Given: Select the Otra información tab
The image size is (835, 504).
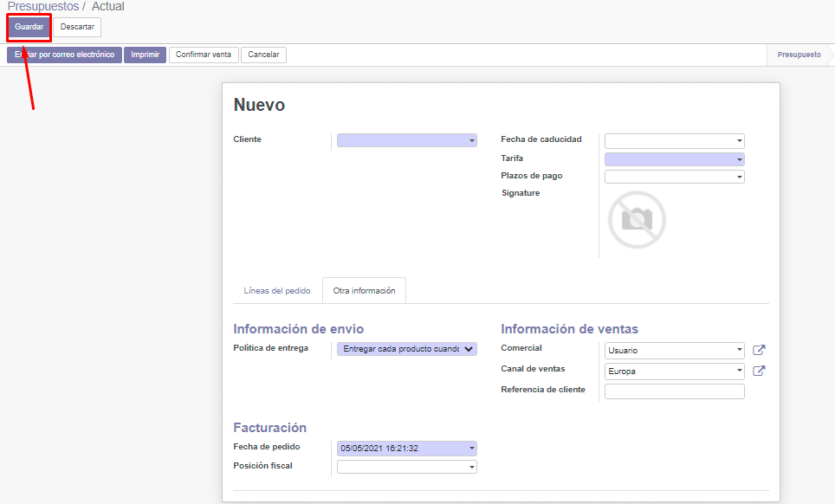Looking at the screenshot, I should point(364,291).
